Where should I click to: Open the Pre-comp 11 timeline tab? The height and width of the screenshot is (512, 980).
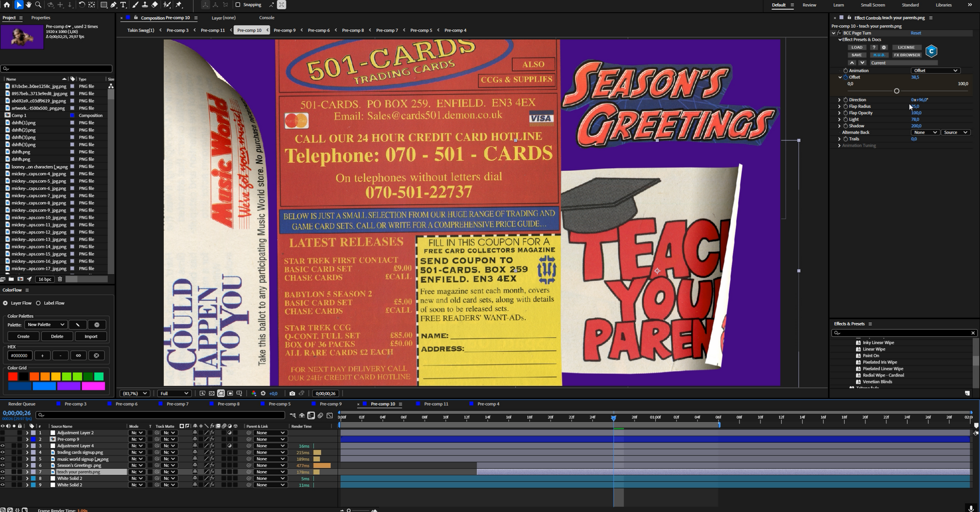click(x=436, y=404)
